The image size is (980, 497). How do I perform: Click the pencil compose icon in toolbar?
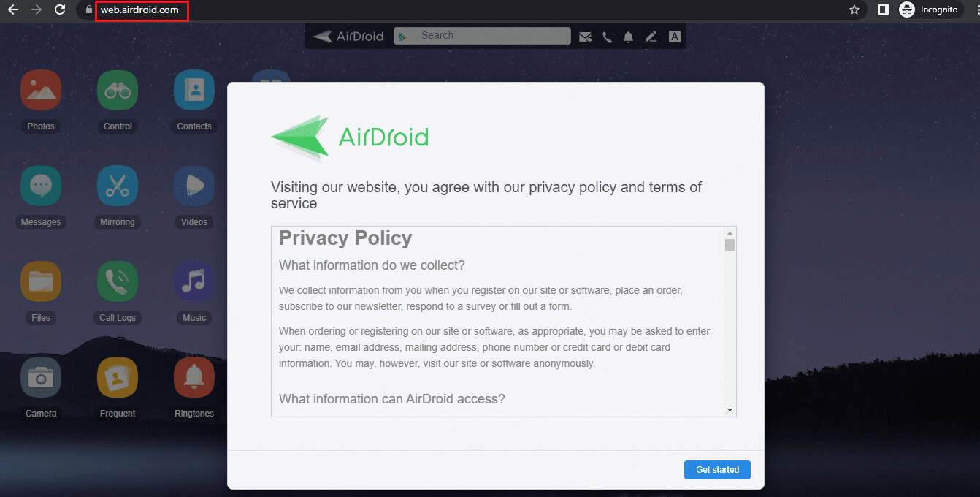pos(651,35)
